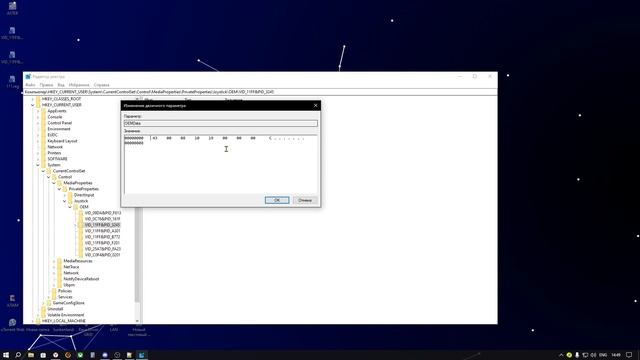This screenshot has width=640, height=360.
Task: Select the key ending in PID_0201
Action: tap(102, 255)
